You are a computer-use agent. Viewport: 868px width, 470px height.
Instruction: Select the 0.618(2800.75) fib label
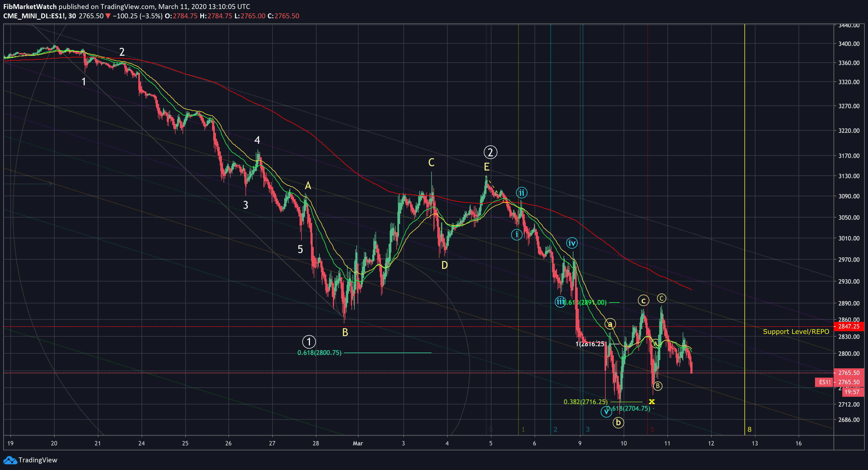(x=319, y=353)
